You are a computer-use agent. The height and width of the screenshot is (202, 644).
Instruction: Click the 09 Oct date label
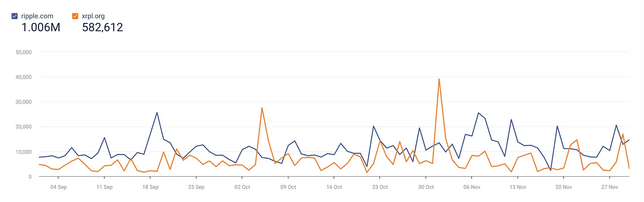(288, 187)
